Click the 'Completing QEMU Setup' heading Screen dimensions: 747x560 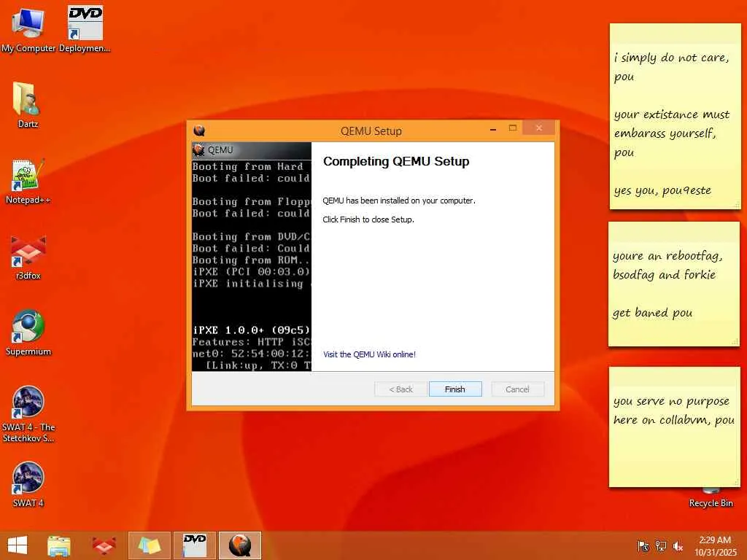pyautogui.click(x=396, y=161)
